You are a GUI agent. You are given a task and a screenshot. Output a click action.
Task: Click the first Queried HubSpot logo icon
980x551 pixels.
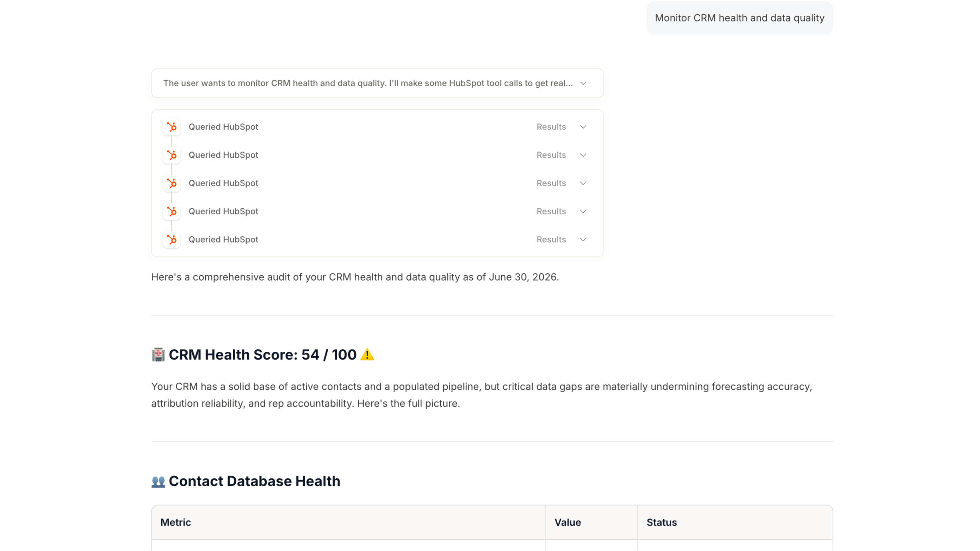coord(172,127)
